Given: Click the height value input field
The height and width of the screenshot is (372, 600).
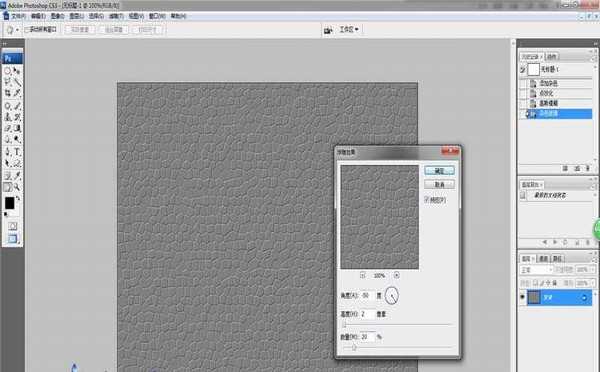Looking at the screenshot, I should pos(367,314).
